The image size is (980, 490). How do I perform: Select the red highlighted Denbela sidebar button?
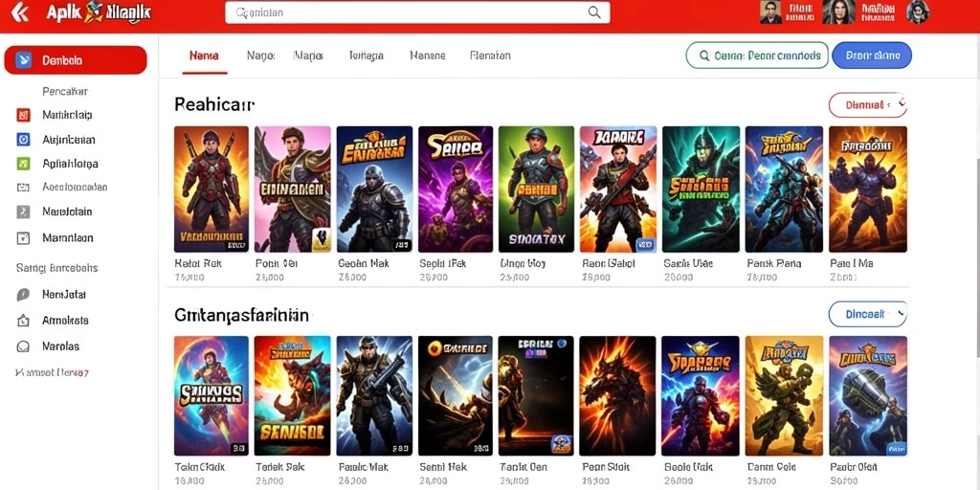pyautogui.click(x=76, y=60)
